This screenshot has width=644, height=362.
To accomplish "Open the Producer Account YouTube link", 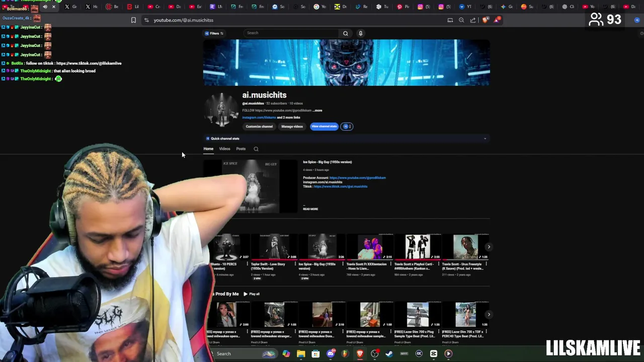I will click(357, 177).
